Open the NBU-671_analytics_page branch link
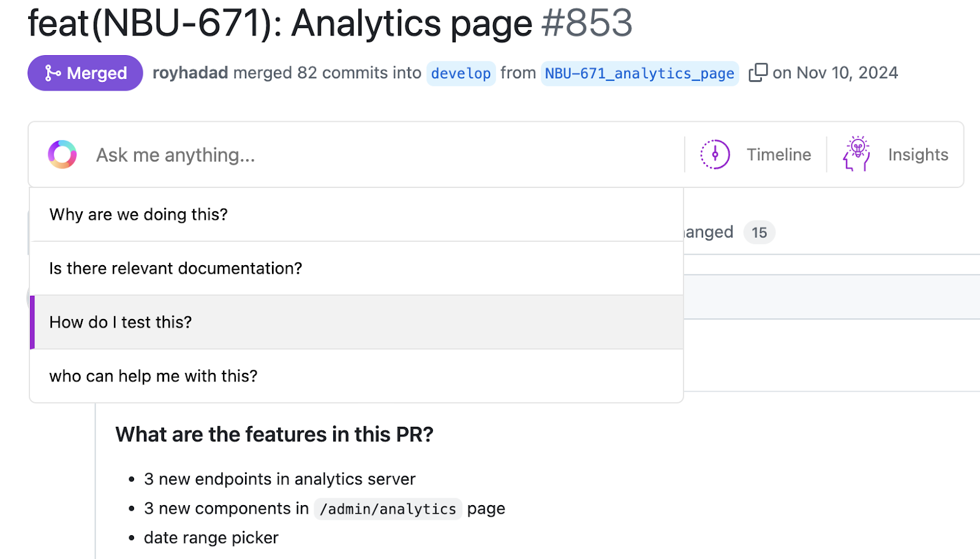Viewport: 980px width, 559px height. 639,73
